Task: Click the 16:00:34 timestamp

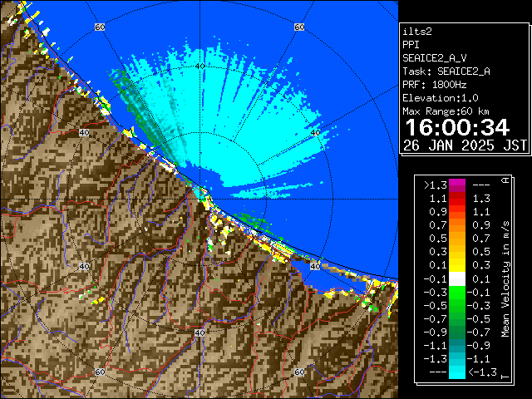Action: click(457, 127)
